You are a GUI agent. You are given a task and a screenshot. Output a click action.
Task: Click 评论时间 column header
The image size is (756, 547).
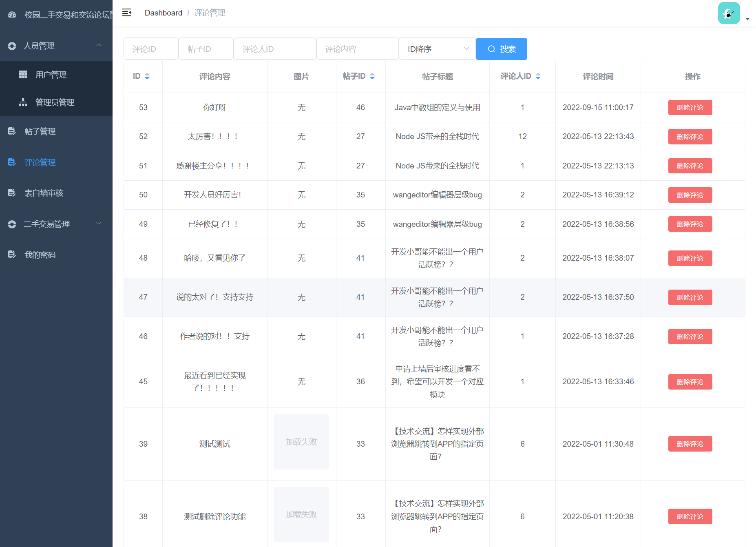pos(598,76)
